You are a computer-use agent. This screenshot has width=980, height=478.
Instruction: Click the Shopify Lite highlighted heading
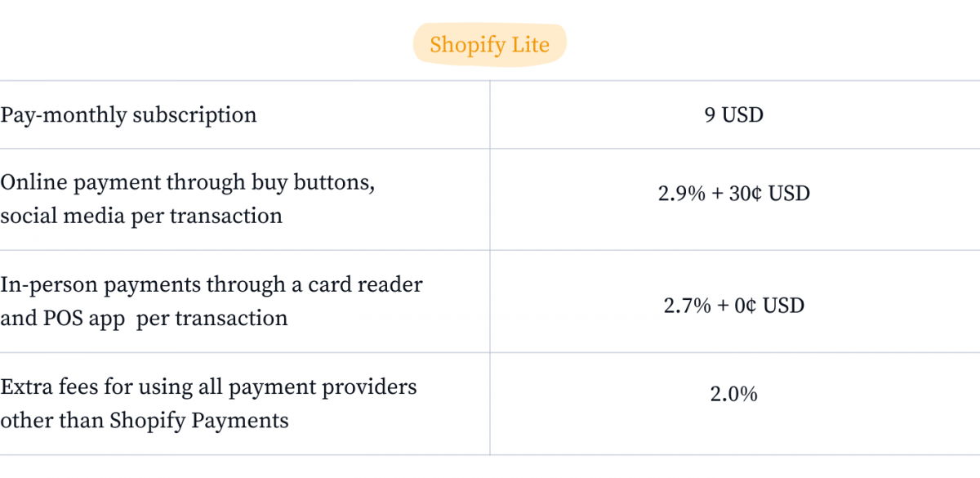coord(489,44)
